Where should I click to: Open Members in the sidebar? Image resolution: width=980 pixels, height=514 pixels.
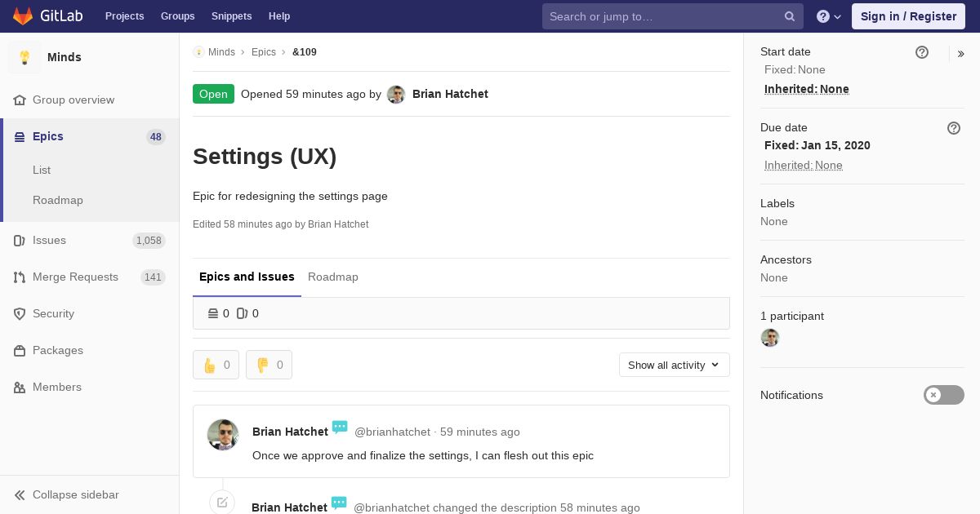click(x=57, y=387)
